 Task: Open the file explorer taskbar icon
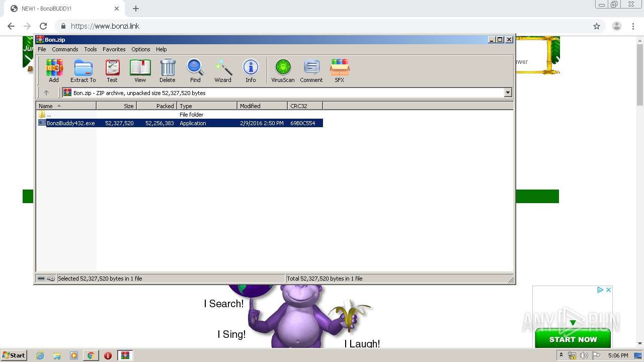point(57,355)
